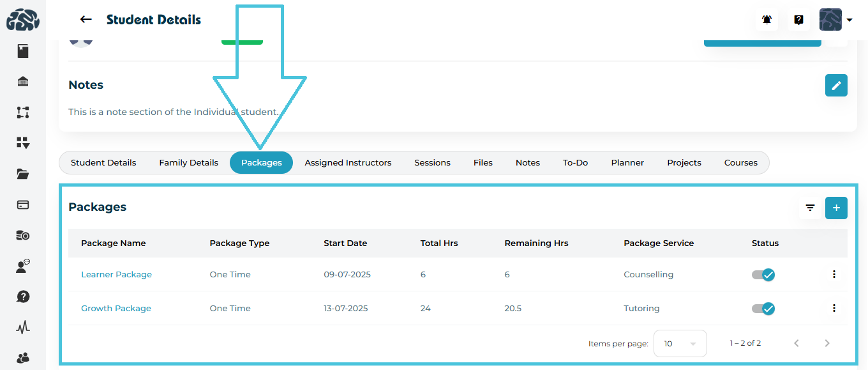Screen dimensions: 868x370
Task: Expand the user profile dropdown arrow
Action: pyautogui.click(x=849, y=20)
